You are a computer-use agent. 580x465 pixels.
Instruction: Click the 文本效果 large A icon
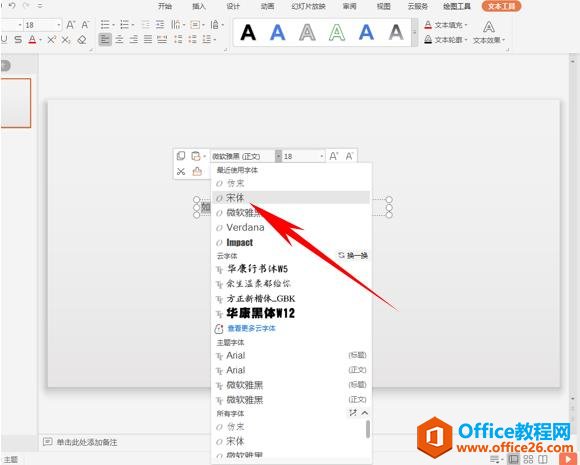tap(489, 27)
